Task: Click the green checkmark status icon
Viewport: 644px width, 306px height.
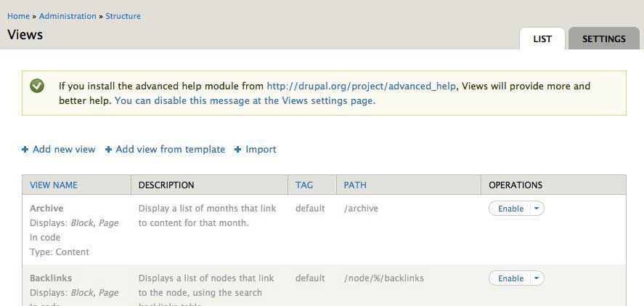Action: pos(37,86)
